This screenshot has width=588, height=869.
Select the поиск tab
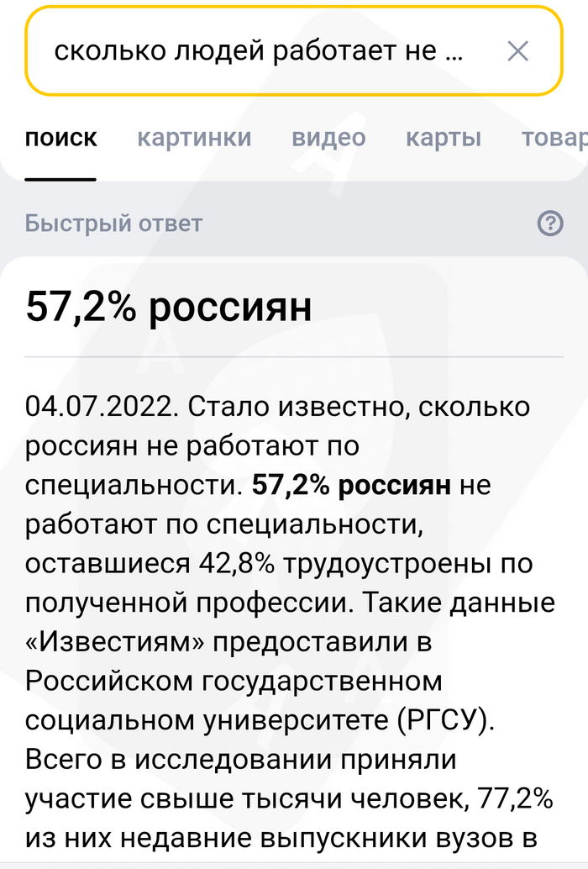tap(60, 138)
